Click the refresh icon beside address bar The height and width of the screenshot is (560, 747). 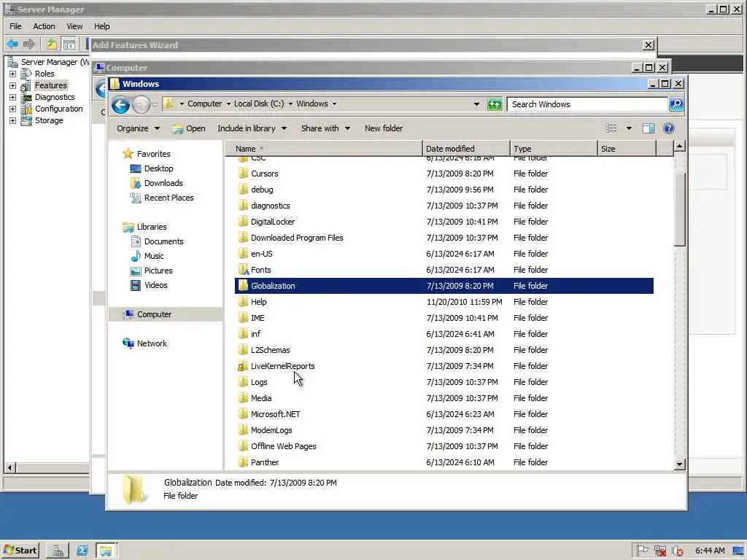495,104
